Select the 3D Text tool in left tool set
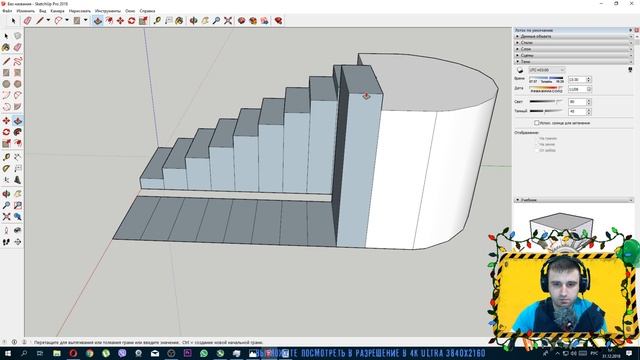Viewport: 640px width, 360px height. [x=18, y=180]
